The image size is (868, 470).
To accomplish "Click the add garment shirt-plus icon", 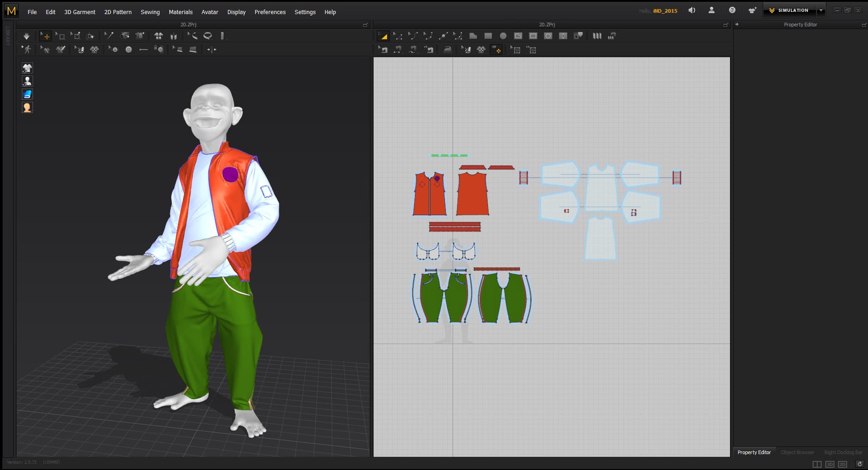I will coord(752,10).
